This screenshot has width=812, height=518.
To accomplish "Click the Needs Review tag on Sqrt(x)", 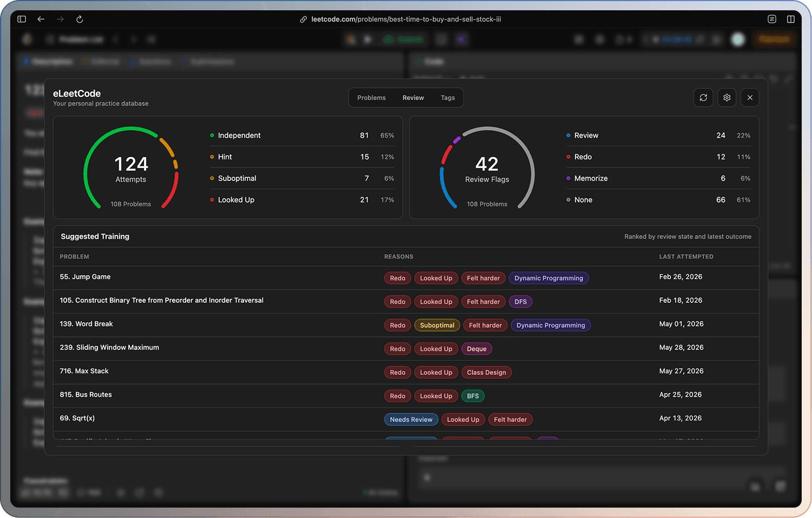I will click(411, 419).
